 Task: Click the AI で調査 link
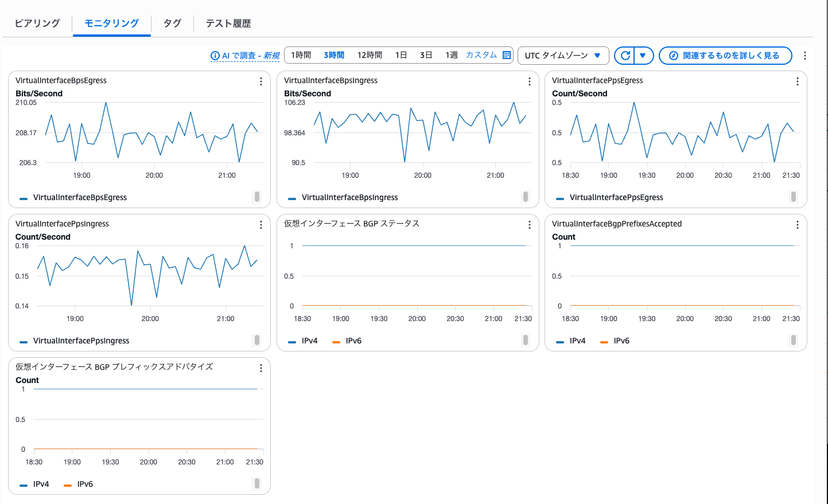click(x=245, y=56)
